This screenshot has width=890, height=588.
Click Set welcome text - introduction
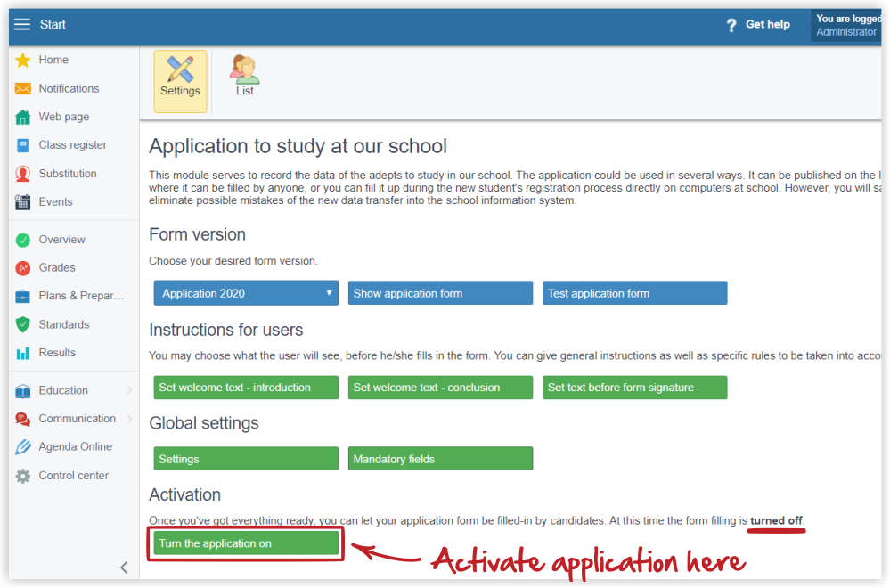pyautogui.click(x=246, y=387)
